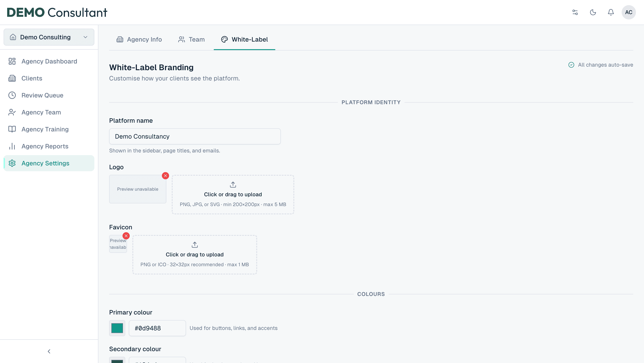This screenshot has width=644, height=363.
Task: Click 'Used for buttons, links, and accents' text
Action: point(233,328)
